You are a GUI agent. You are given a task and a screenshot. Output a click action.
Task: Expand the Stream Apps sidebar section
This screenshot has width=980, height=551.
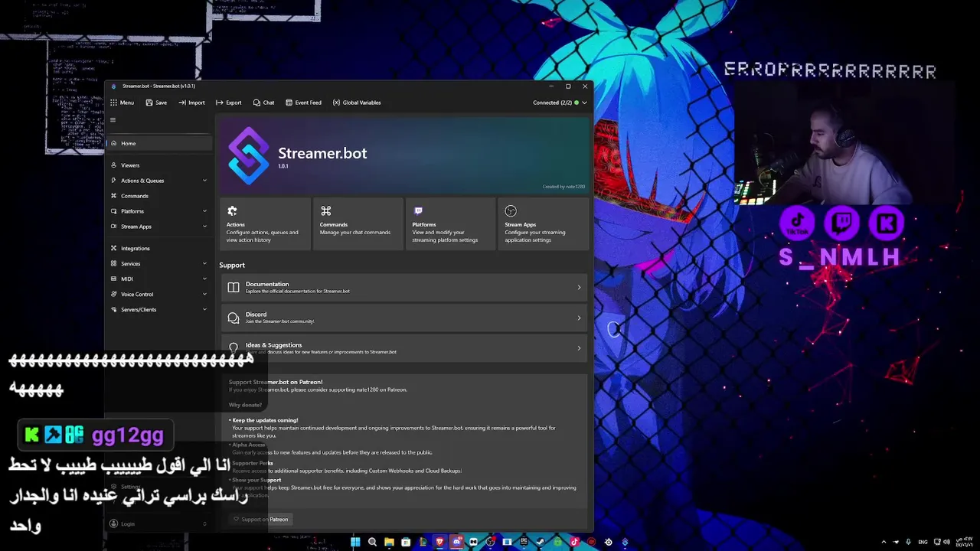point(158,227)
